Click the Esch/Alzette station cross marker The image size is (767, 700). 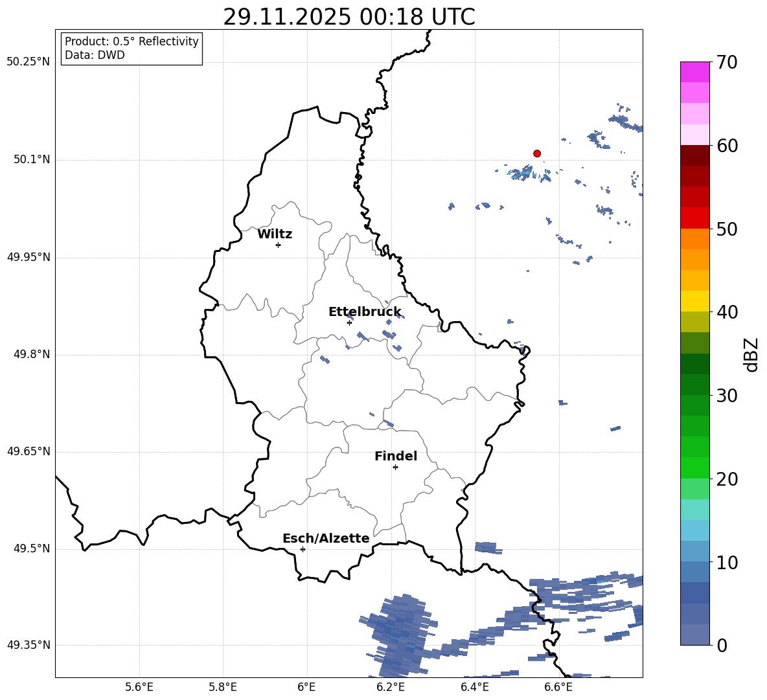click(x=303, y=549)
